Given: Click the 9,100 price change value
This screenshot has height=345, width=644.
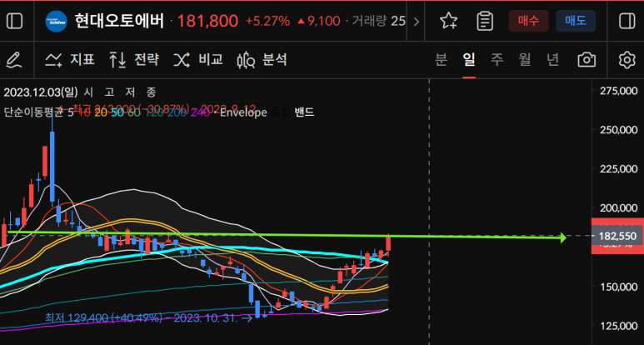Looking at the screenshot, I should point(324,22).
